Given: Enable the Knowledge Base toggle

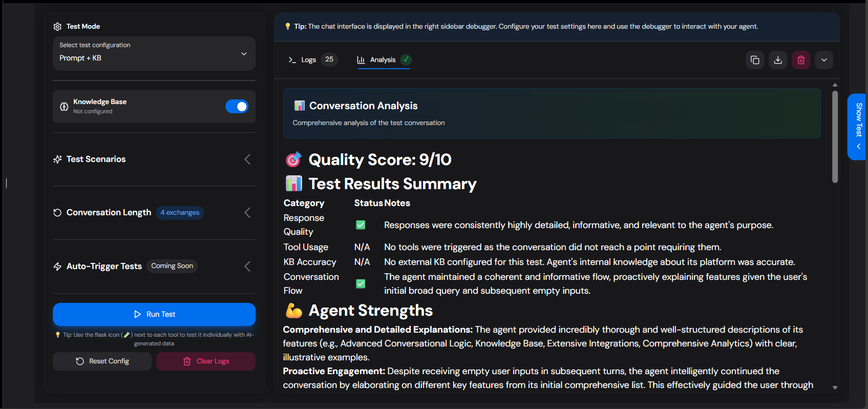Looking at the screenshot, I should 237,106.
